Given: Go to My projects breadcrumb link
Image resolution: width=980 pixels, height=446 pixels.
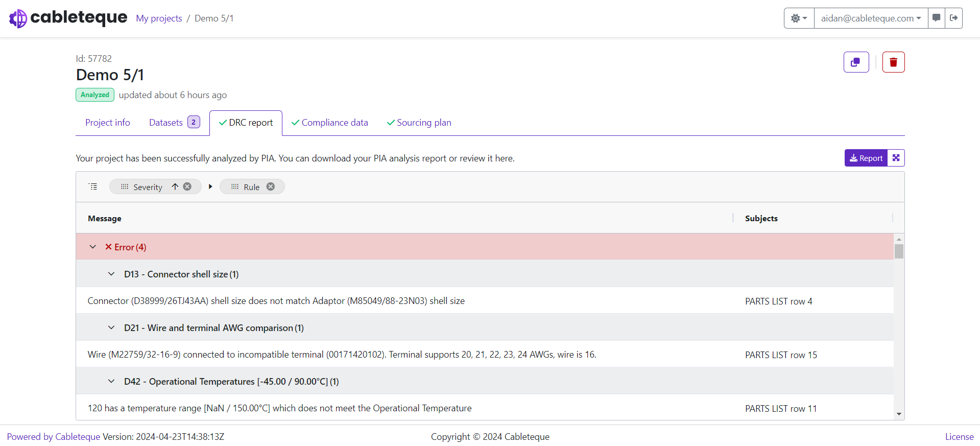Looking at the screenshot, I should click(x=159, y=18).
